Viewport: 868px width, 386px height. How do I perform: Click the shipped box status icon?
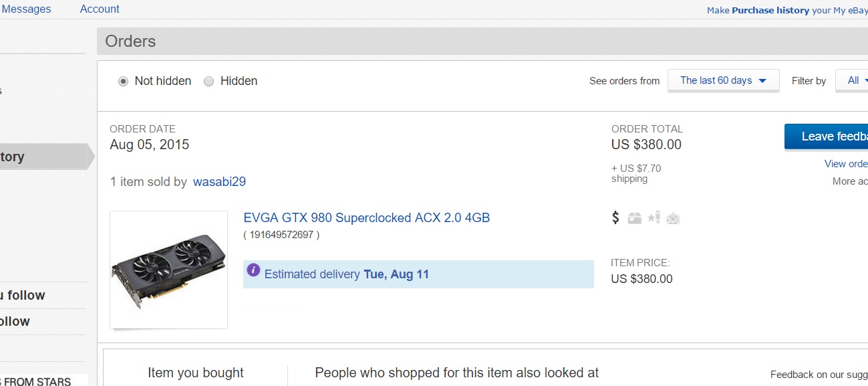point(635,218)
